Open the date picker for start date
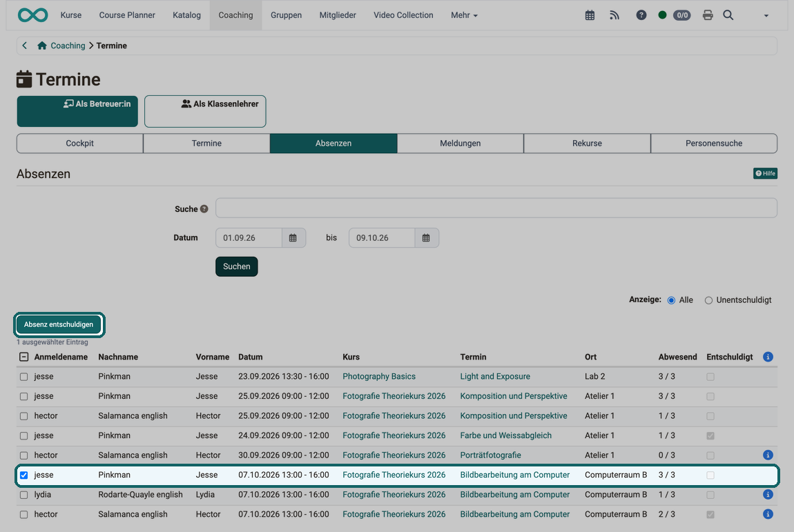 (x=293, y=238)
